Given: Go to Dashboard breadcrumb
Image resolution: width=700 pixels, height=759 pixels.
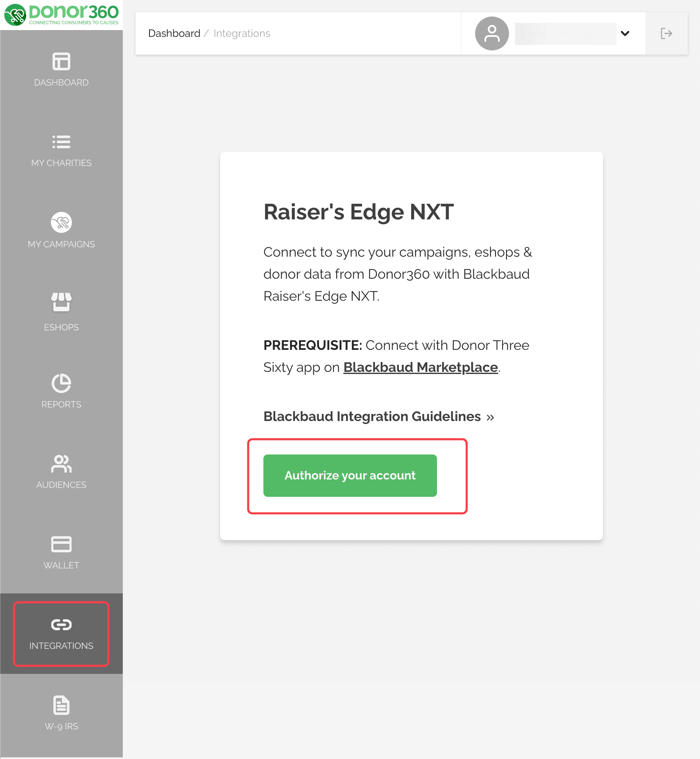Looking at the screenshot, I should click(174, 33).
